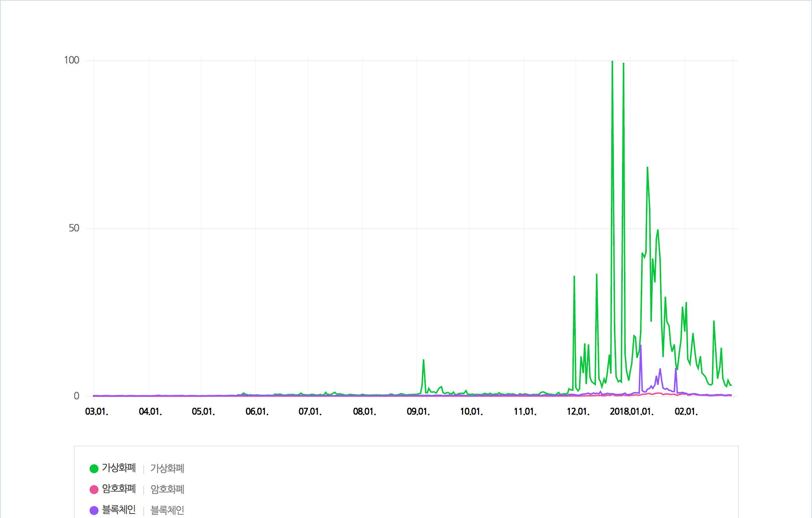The height and width of the screenshot is (518, 812).
Task: Toggle the 가상화폐 series label in legend
Action: (119, 468)
